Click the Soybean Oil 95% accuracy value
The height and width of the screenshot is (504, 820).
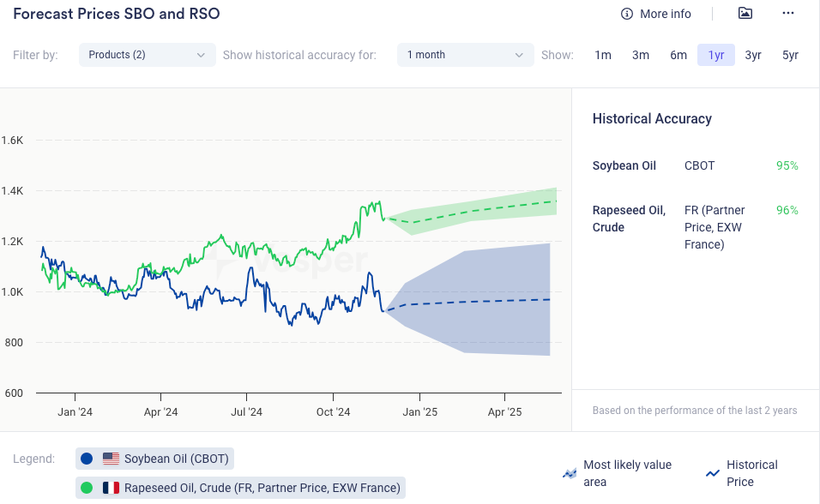point(787,165)
